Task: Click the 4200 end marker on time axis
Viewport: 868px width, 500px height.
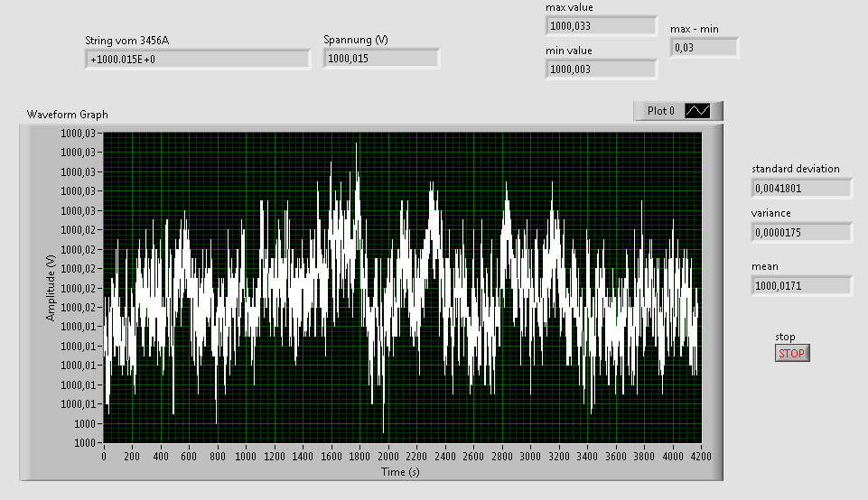Action: click(x=702, y=457)
